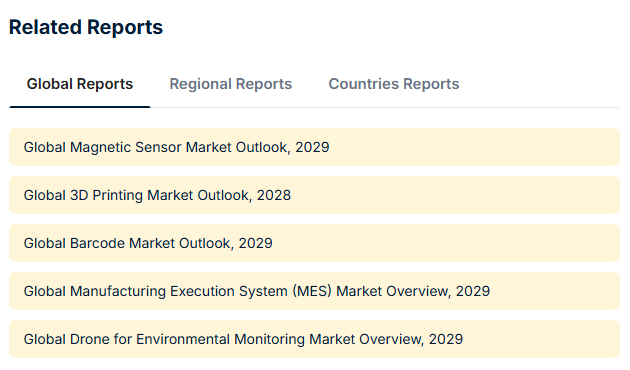Open Global Manufacturing Execution System (MES) report
Image resolution: width=630 pixels, height=370 pixels.
(x=314, y=291)
